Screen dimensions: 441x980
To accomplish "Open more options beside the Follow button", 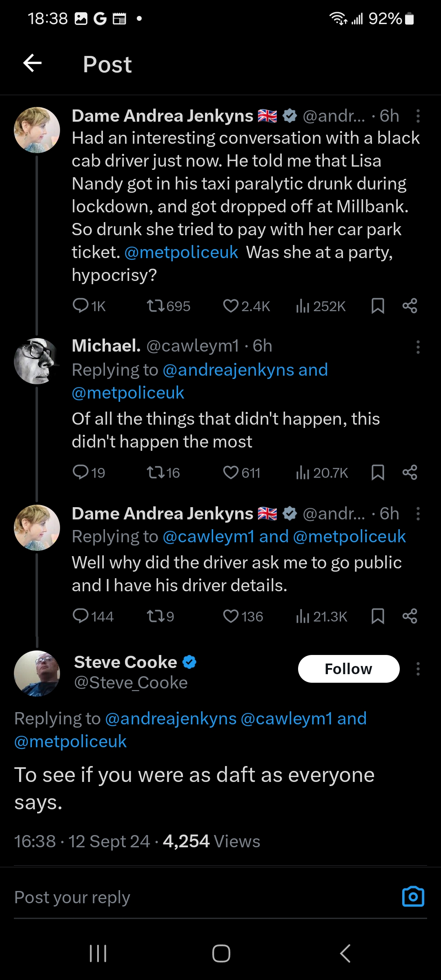I will tap(418, 669).
